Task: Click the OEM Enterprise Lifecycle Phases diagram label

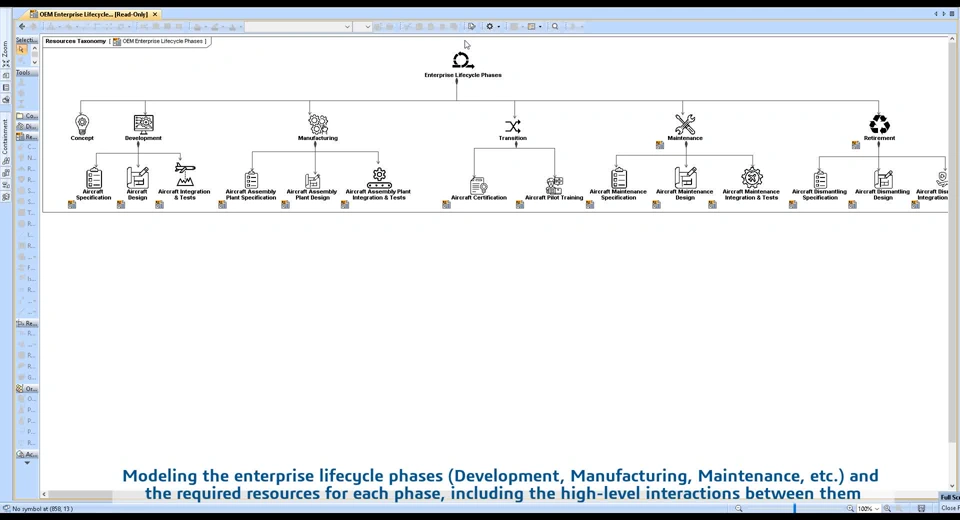Action: point(162,41)
